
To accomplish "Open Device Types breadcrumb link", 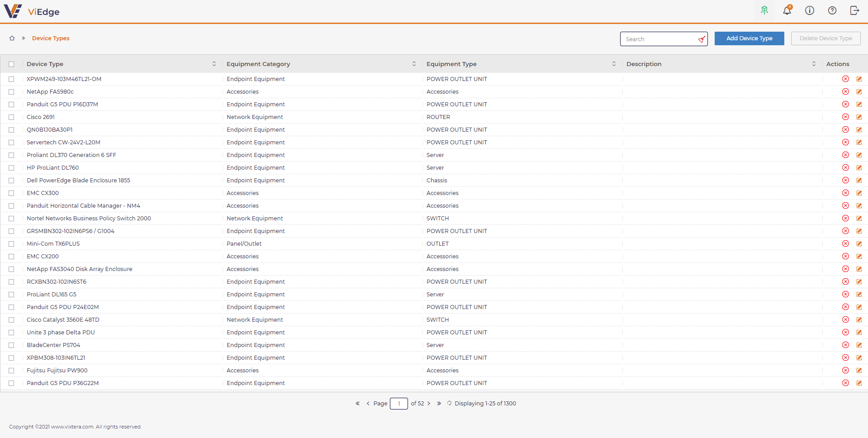I will [x=51, y=38].
